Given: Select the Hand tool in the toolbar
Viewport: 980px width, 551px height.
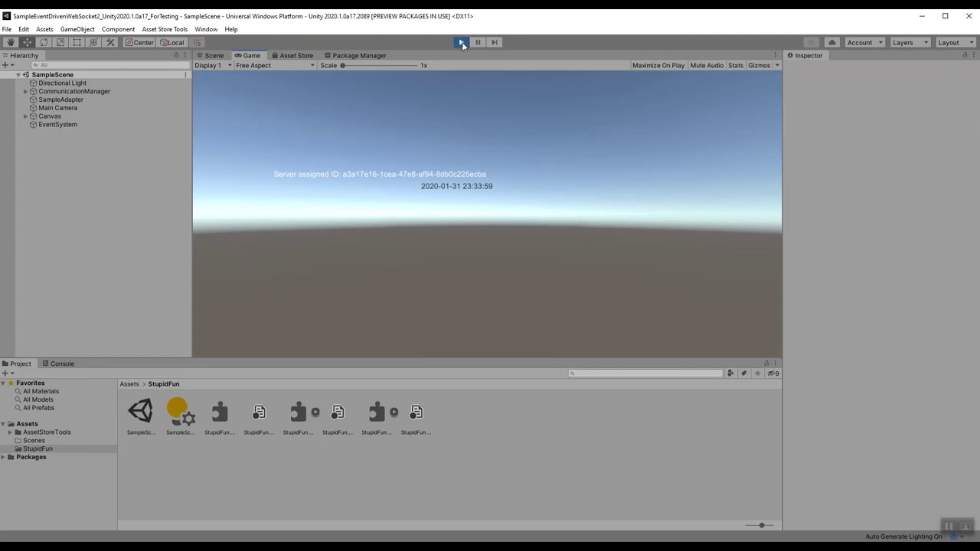Looking at the screenshot, I should pyautogui.click(x=11, y=42).
